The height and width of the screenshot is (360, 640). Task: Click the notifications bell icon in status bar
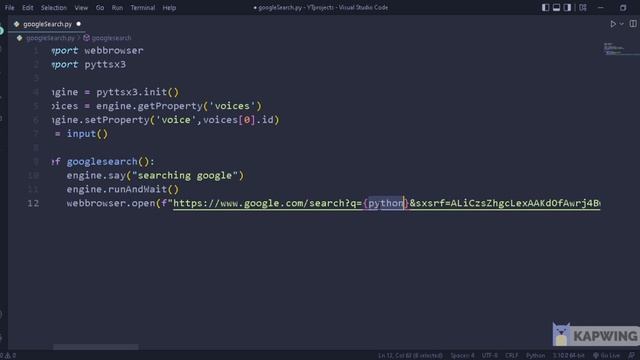pyautogui.click(x=631, y=356)
